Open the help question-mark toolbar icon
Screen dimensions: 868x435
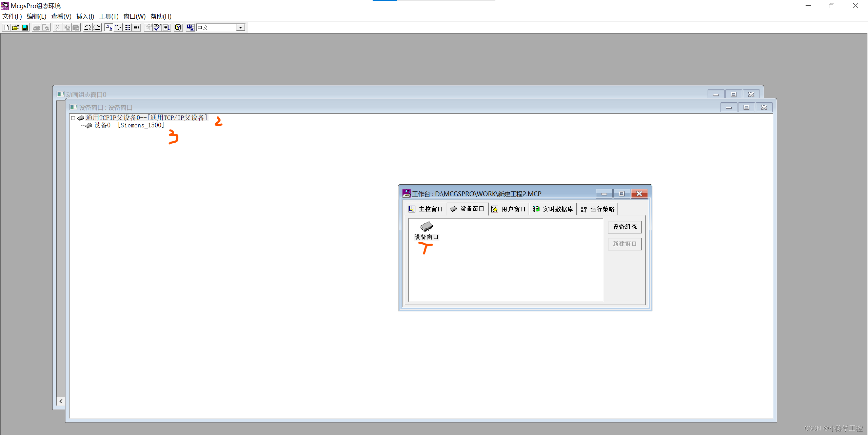(x=178, y=28)
